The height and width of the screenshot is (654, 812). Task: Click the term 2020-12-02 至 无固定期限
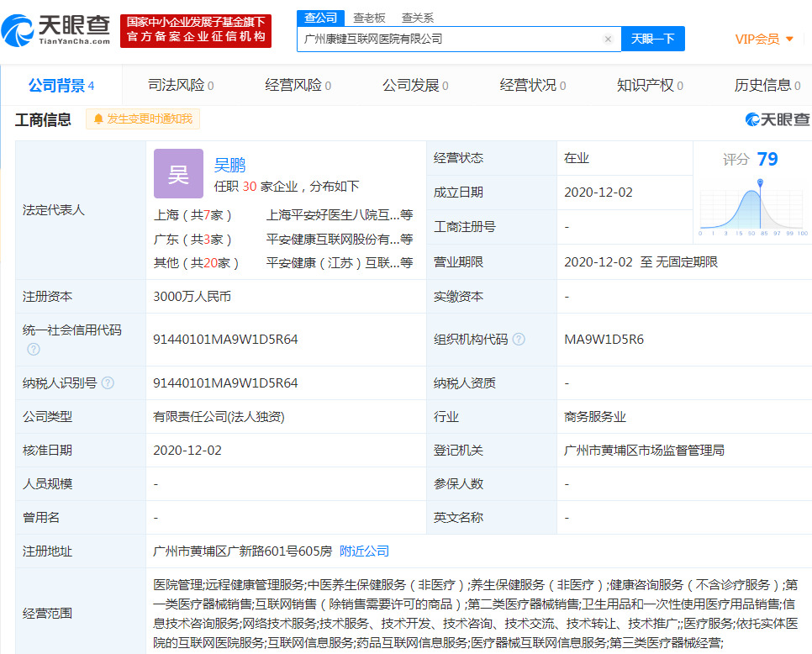tap(641, 262)
